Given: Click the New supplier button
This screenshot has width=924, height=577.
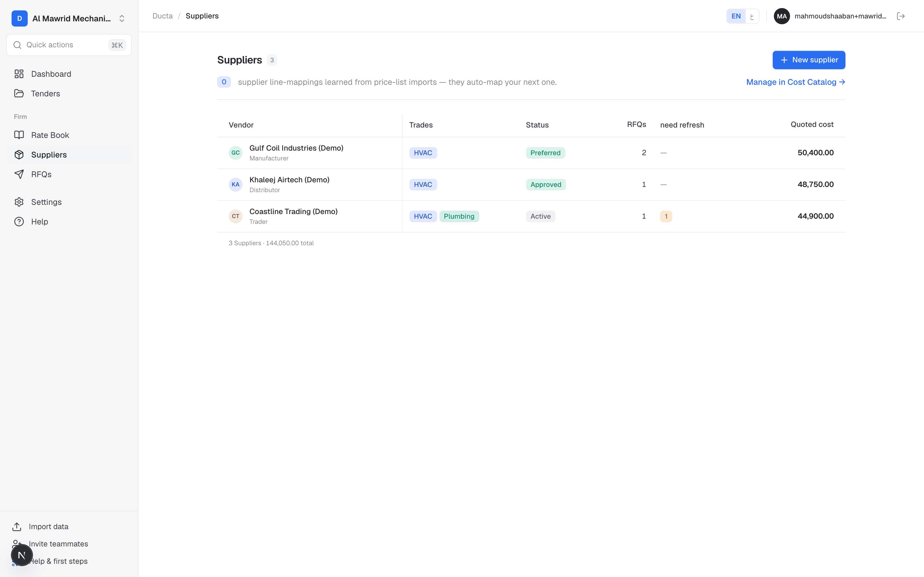Looking at the screenshot, I should click(809, 60).
